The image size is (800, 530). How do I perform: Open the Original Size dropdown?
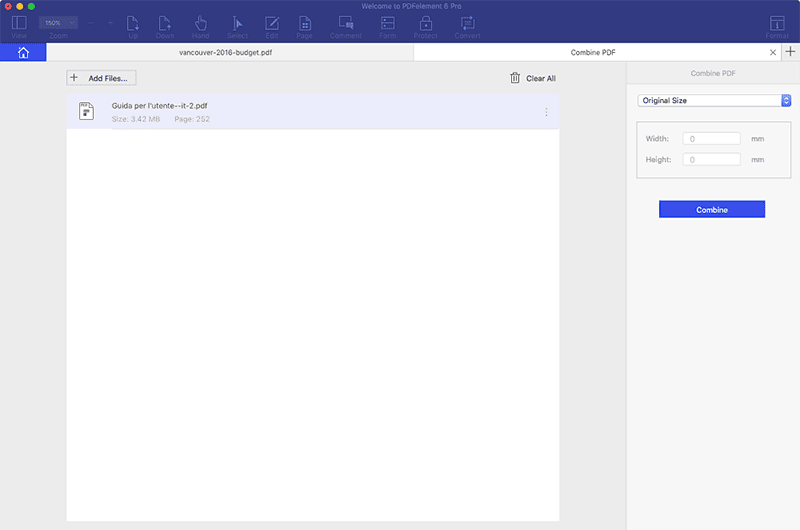click(x=714, y=100)
